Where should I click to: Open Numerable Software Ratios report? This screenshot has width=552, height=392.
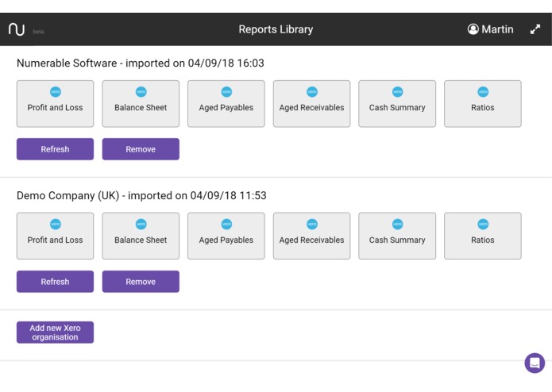[x=483, y=104]
